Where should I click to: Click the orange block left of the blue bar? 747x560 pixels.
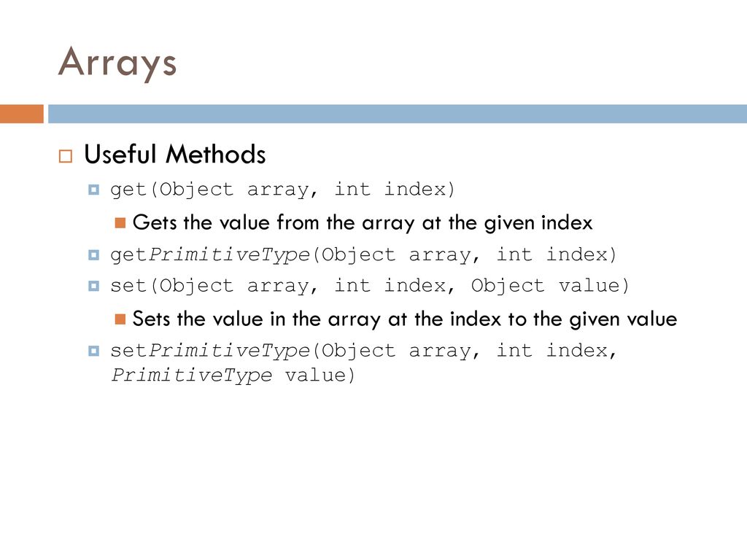(x=21, y=114)
